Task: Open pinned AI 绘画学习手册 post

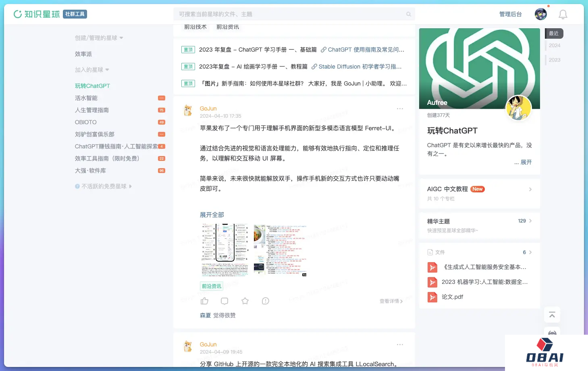Action: (253, 67)
